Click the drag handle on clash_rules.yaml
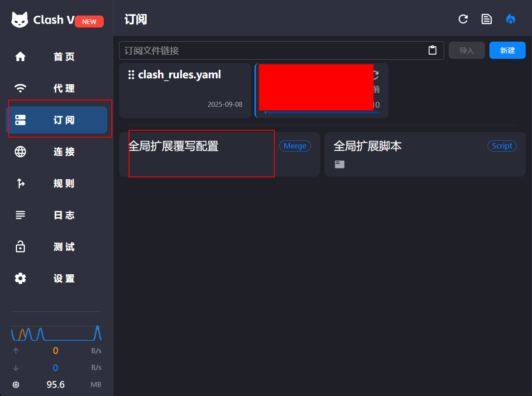The width and height of the screenshot is (532, 396). [131, 75]
